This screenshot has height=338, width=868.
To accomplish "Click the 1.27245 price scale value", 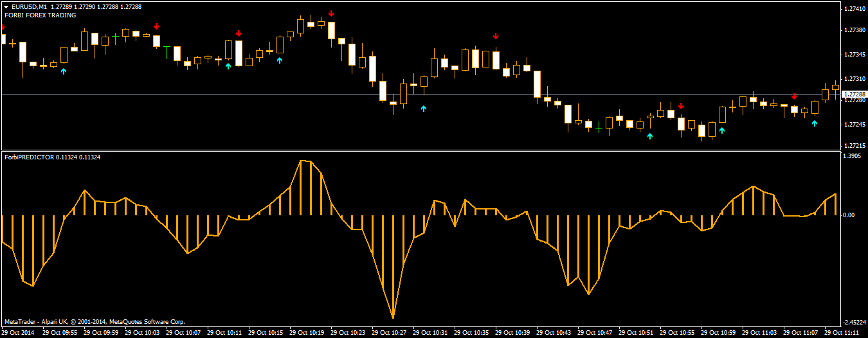I will click(x=854, y=124).
